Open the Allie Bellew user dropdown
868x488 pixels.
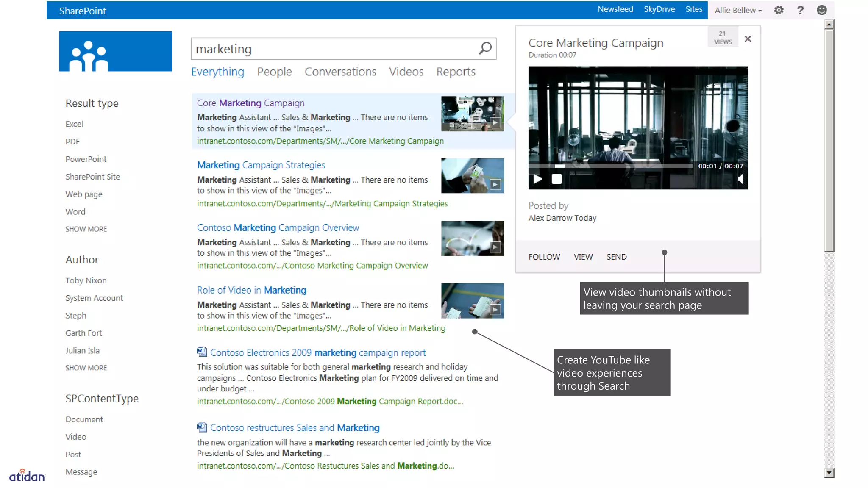tap(738, 10)
